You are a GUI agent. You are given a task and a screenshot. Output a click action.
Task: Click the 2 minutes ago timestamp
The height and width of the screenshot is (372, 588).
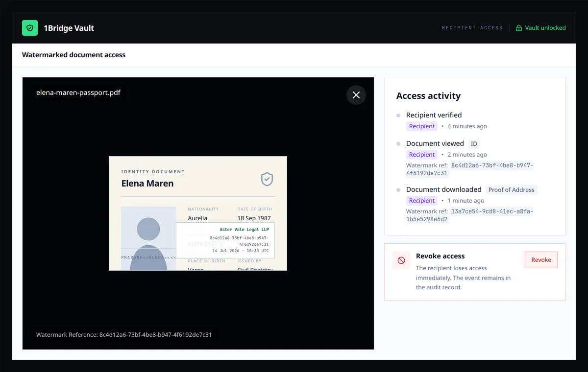pyautogui.click(x=467, y=155)
